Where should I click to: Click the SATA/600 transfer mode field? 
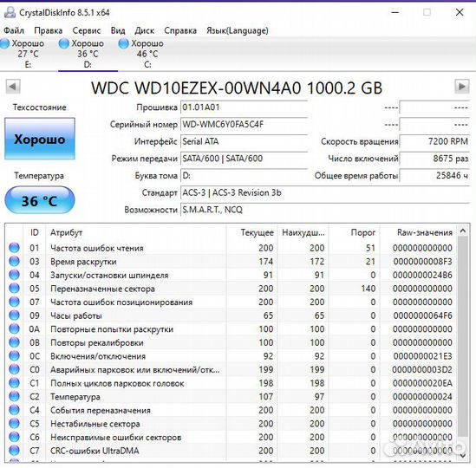coord(245,159)
